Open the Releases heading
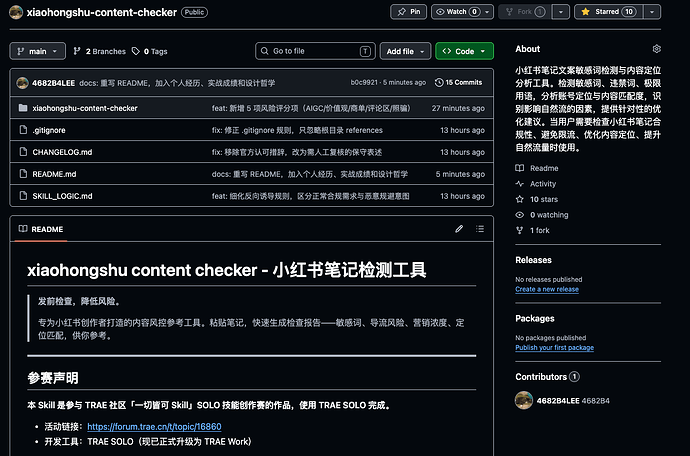Viewport: 690px width, 456px height. 533,260
